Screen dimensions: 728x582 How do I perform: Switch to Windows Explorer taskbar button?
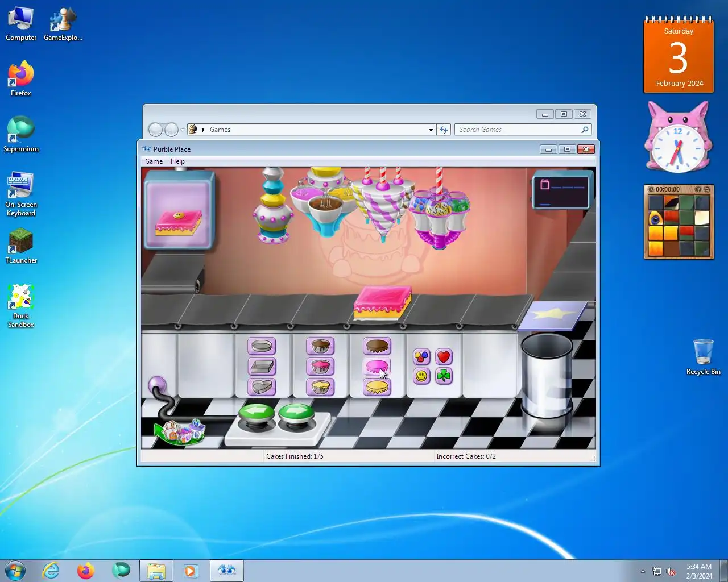[x=156, y=571]
